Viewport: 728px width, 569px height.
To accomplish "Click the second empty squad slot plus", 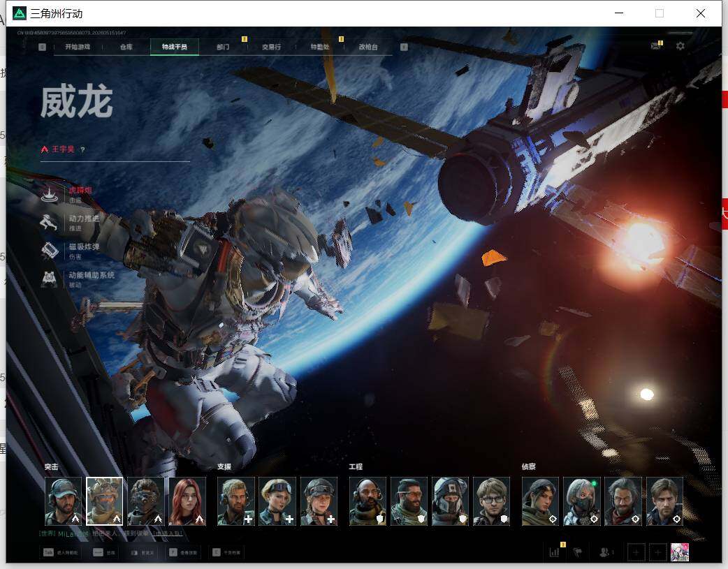I will 657,552.
